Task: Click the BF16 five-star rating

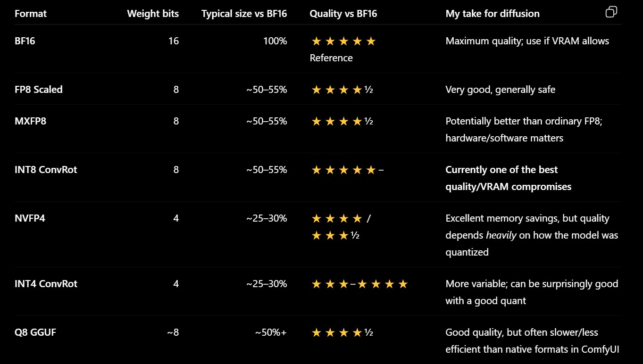Action: pyautogui.click(x=343, y=41)
